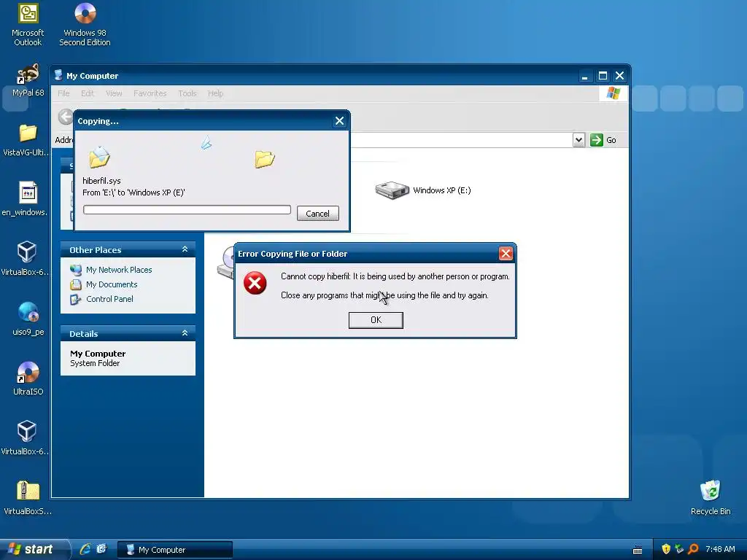Click the 'Cannot copy hiberfil' error message line
Screen dimensions: 747x560
click(x=395, y=276)
